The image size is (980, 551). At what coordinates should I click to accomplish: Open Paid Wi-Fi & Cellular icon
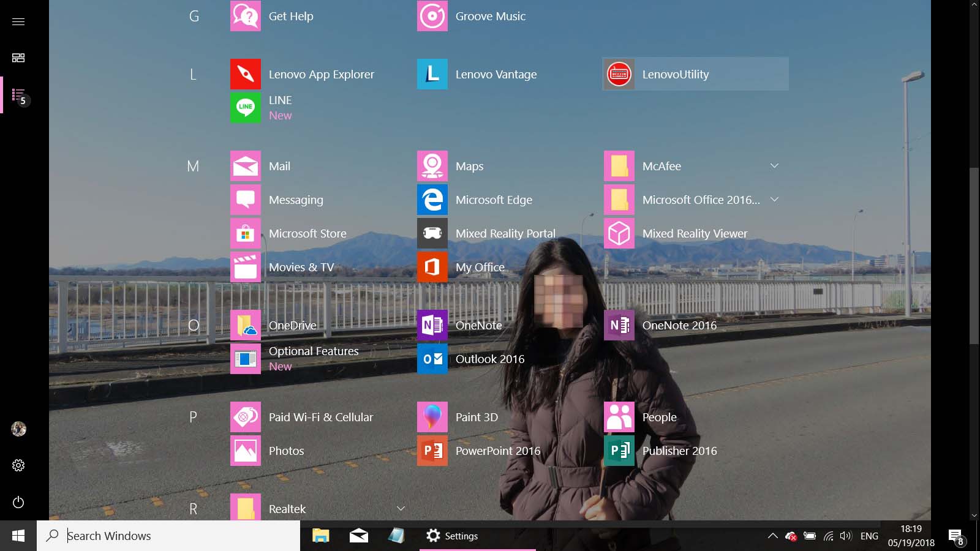[246, 417]
